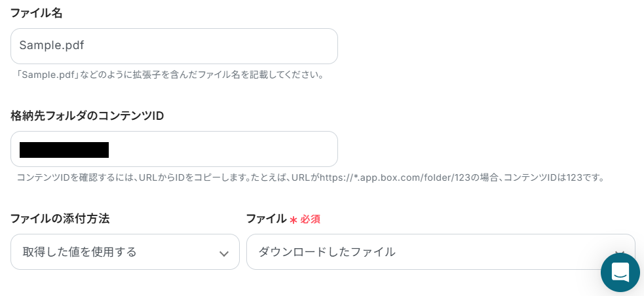644x296 pixels.
Task: Expand the 取得した値を使用する dropdown
Action: (x=124, y=252)
